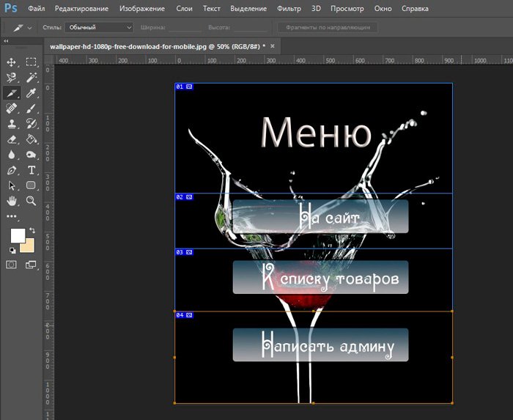Swap foreground and background colors
The width and height of the screenshot is (513, 420).
[32, 231]
